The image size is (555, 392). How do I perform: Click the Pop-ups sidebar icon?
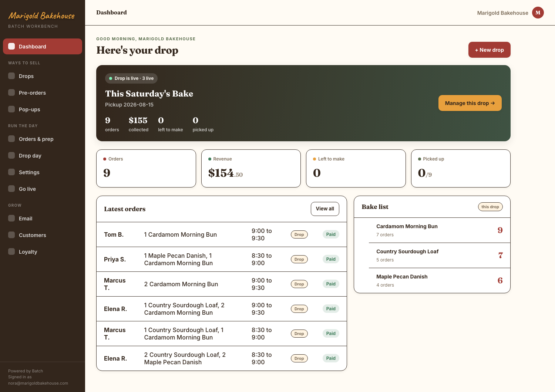11,109
